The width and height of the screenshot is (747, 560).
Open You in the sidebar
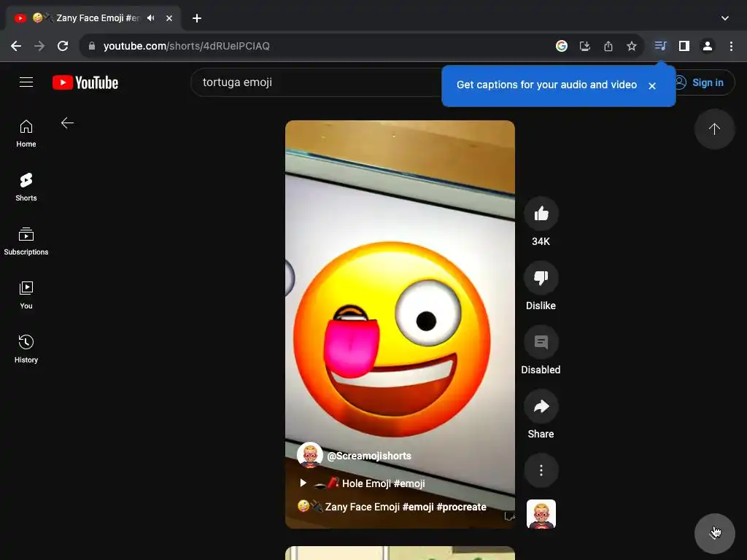(26, 295)
